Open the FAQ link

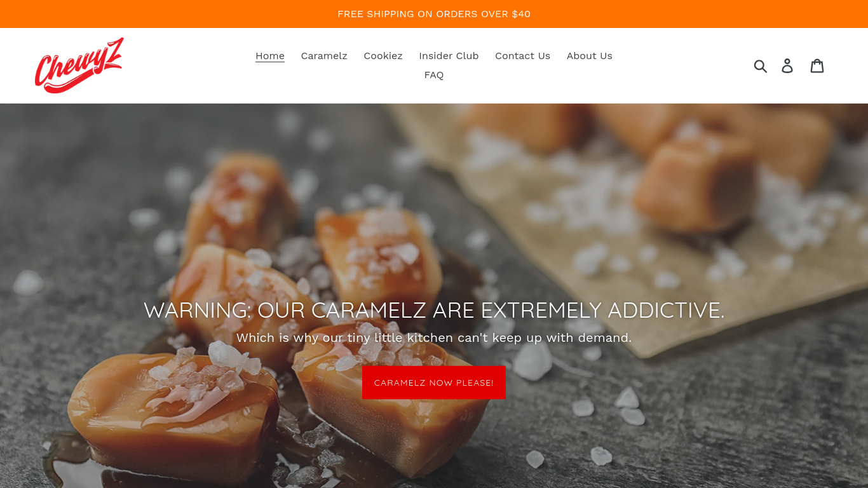pyautogui.click(x=434, y=75)
